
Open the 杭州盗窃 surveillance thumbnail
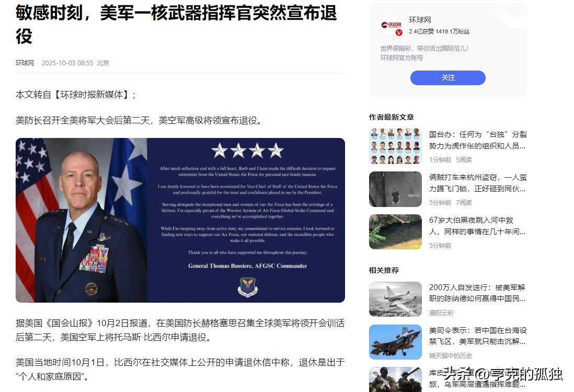(395, 189)
